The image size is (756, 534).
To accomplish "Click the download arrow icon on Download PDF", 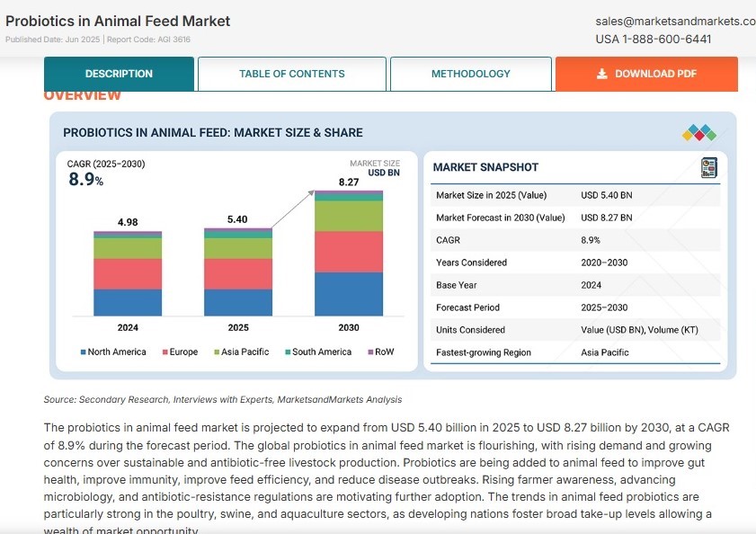I will click(x=601, y=74).
